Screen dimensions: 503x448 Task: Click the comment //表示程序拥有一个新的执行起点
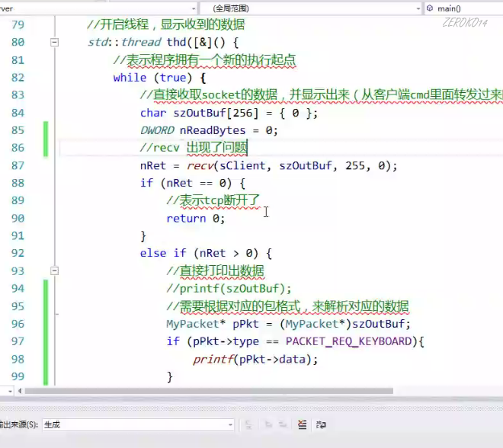[x=204, y=60]
